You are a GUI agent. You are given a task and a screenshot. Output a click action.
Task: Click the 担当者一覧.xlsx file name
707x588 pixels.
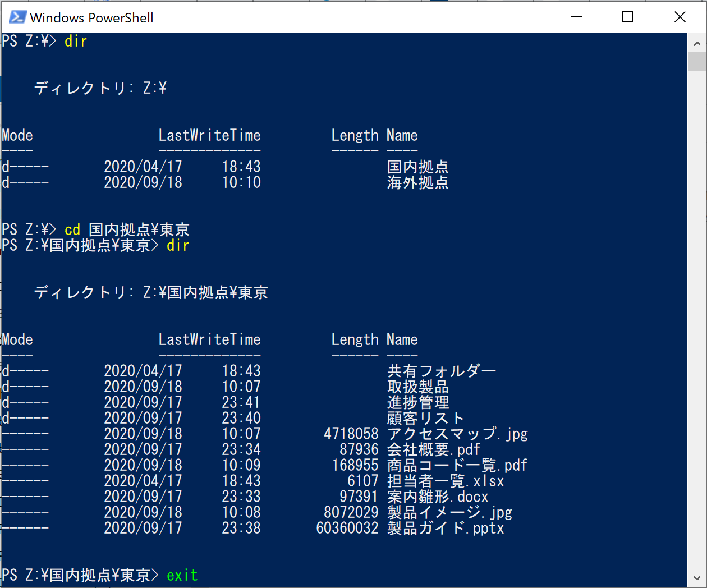(x=446, y=481)
